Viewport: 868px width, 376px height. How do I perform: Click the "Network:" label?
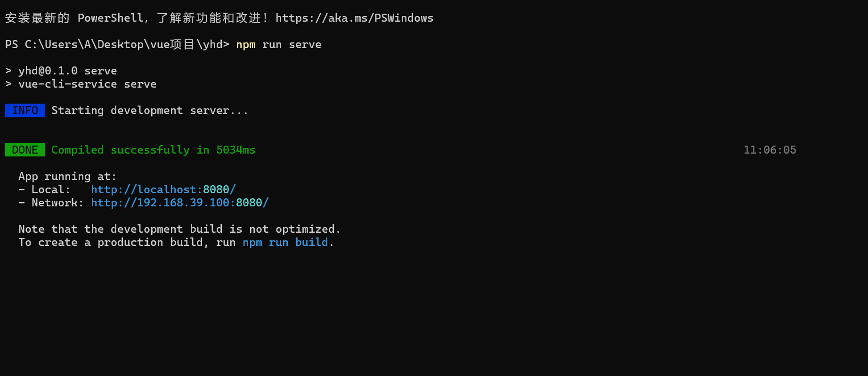coord(57,203)
